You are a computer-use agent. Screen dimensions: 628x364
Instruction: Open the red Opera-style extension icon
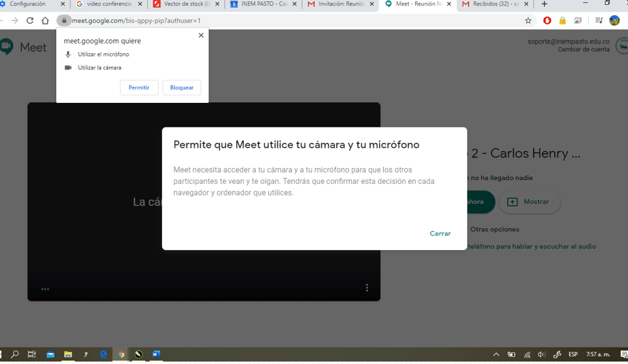click(547, 20)
